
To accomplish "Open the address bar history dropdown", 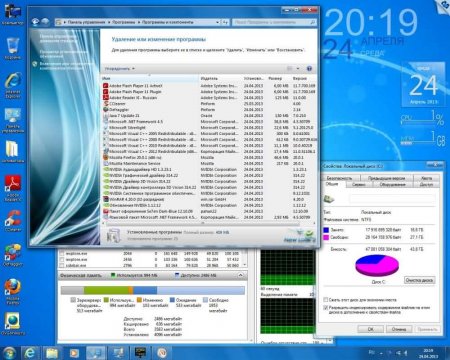I will pos(217,22).
